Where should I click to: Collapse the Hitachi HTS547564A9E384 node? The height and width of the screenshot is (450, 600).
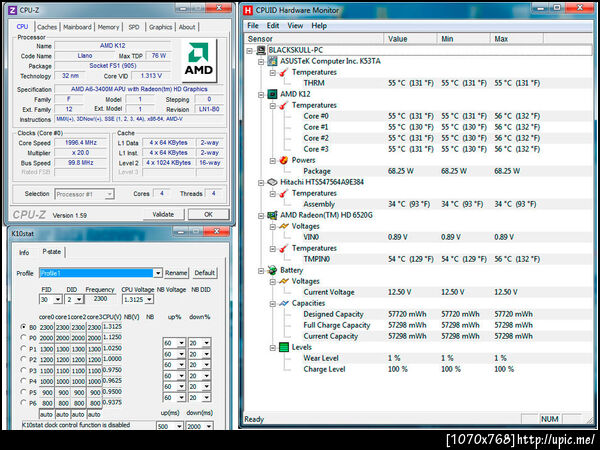tap(261, 183)
